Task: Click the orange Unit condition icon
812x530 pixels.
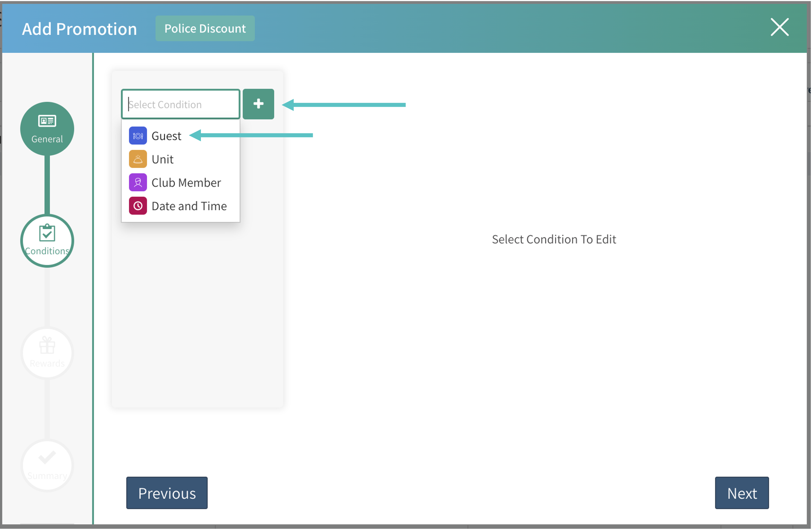Action: pos(138,159)
